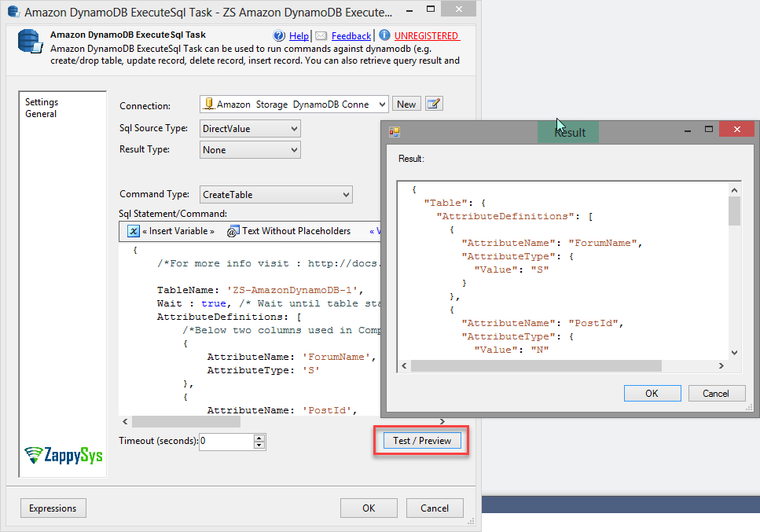Expand the Sql Source Type dropdown
760x532 pixels.
tap(294, 128)
